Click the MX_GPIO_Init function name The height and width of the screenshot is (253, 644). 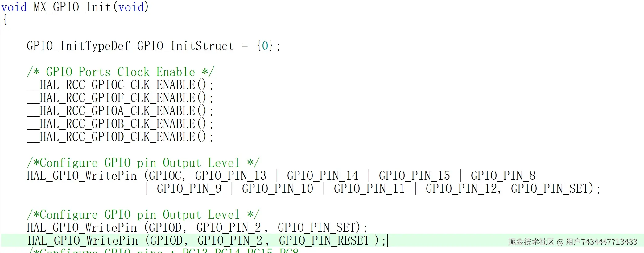[72, 7]
